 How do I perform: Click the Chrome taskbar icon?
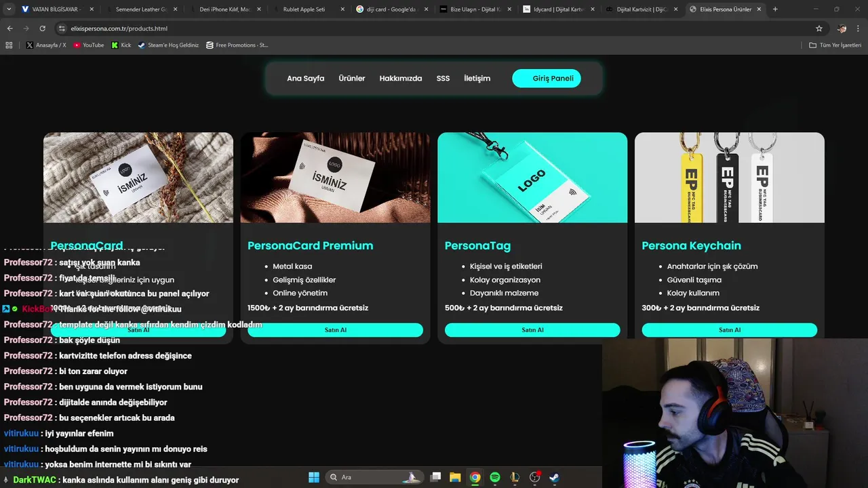475,477
